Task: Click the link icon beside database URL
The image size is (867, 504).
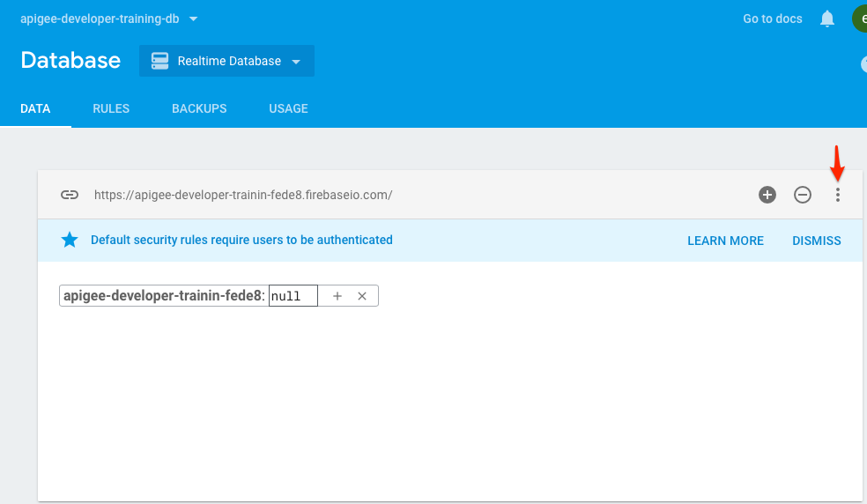Action: point(69,195)
